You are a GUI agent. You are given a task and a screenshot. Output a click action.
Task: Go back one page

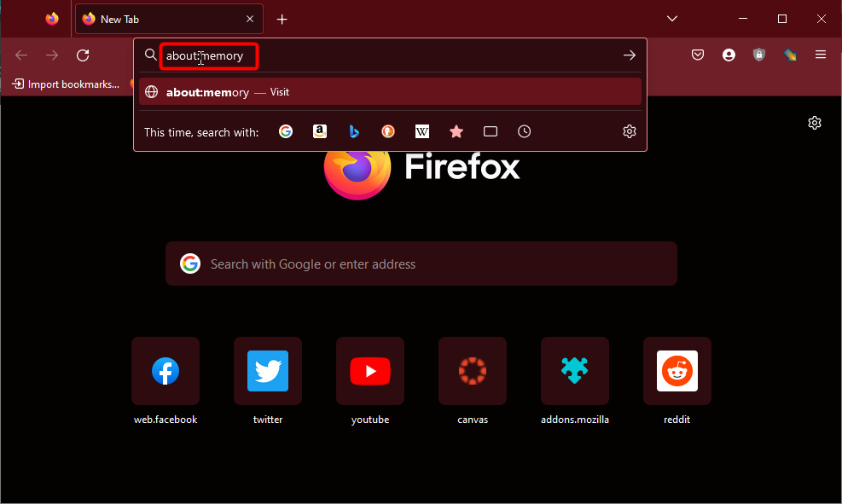coord(21,55)
